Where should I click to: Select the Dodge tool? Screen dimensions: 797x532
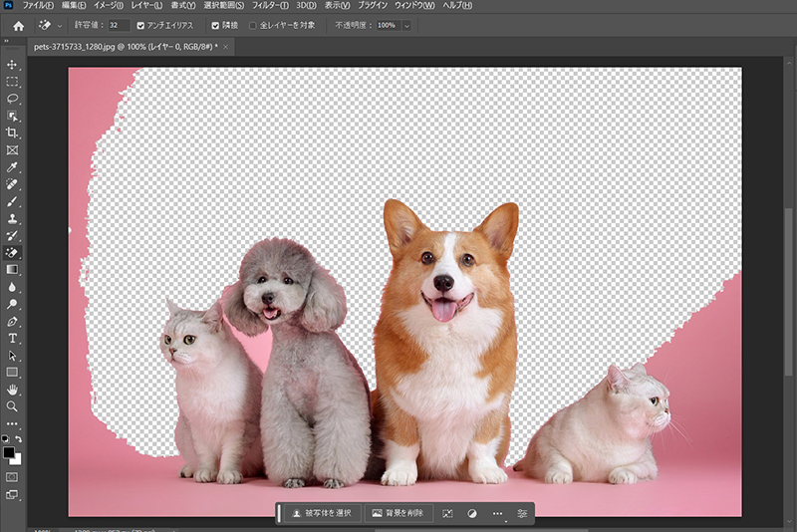tap(12, 305)
